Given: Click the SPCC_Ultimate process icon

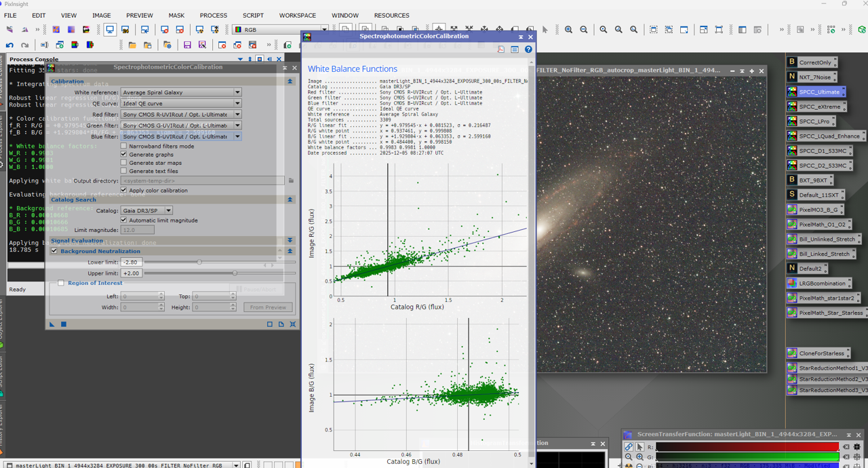Looking at the screenshot, I should click(818, 92).
